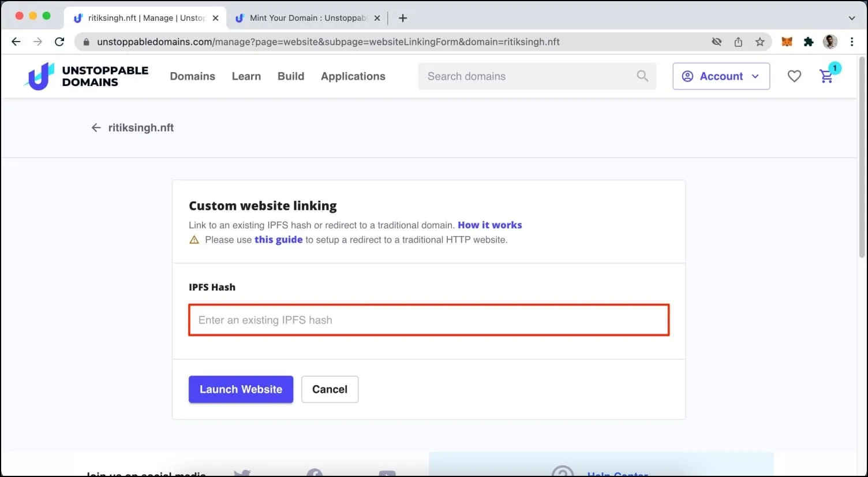Open the shopping cart
This screenshot has height=477, width=868.
point(828,75)
